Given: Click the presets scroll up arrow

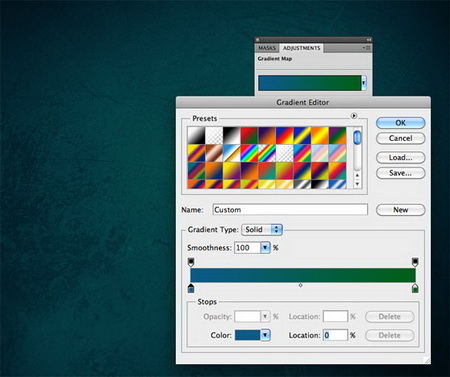Looking at the screenshot, I should tap(357, 175).
